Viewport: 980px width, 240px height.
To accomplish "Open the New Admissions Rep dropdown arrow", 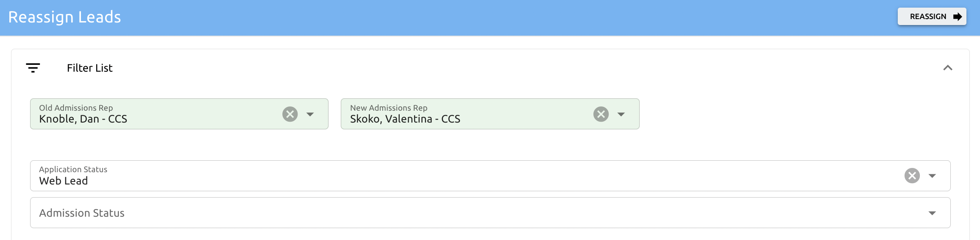I will tap(621, 114).
